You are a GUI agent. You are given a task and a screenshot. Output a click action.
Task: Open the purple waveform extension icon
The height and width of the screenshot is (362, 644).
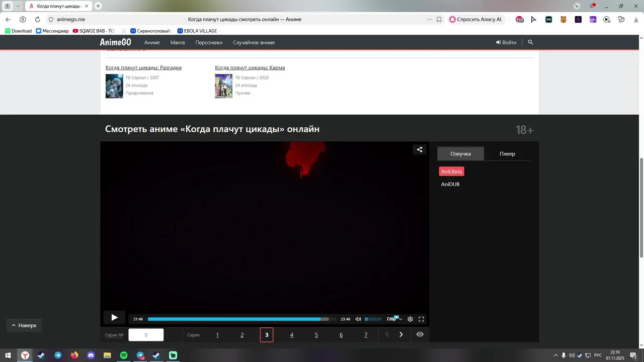coord(593,20)
